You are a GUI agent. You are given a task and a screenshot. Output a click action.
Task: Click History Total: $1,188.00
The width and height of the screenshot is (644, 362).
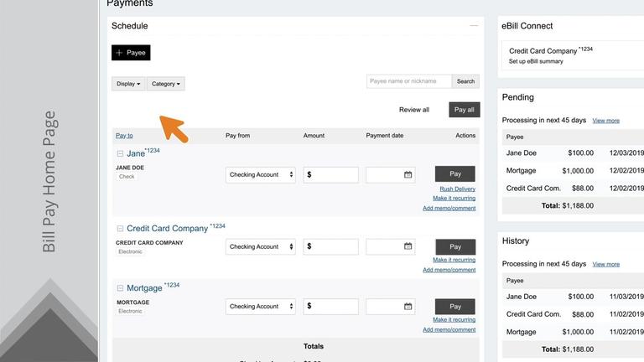click(567, 349)
